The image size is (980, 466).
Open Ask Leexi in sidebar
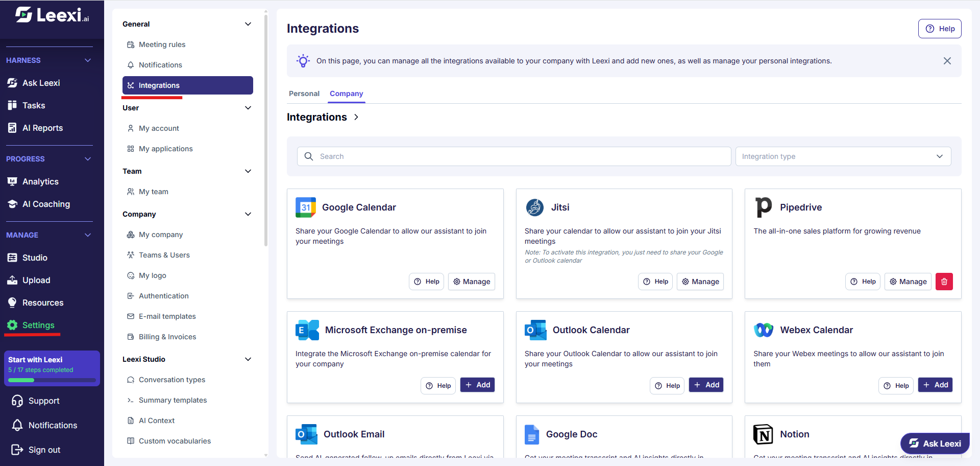coord(34,83)
